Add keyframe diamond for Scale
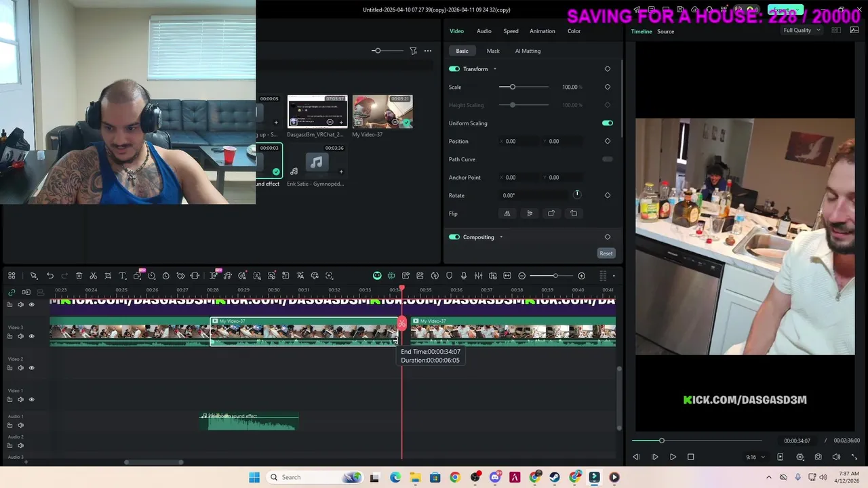This screenshot has height=488, width=868. [607, 87]
